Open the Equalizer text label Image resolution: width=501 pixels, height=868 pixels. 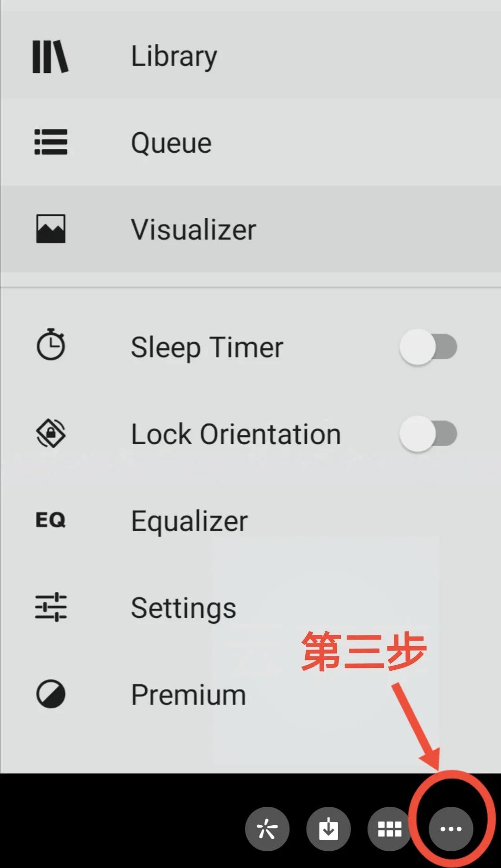click(x=189, y=521)
